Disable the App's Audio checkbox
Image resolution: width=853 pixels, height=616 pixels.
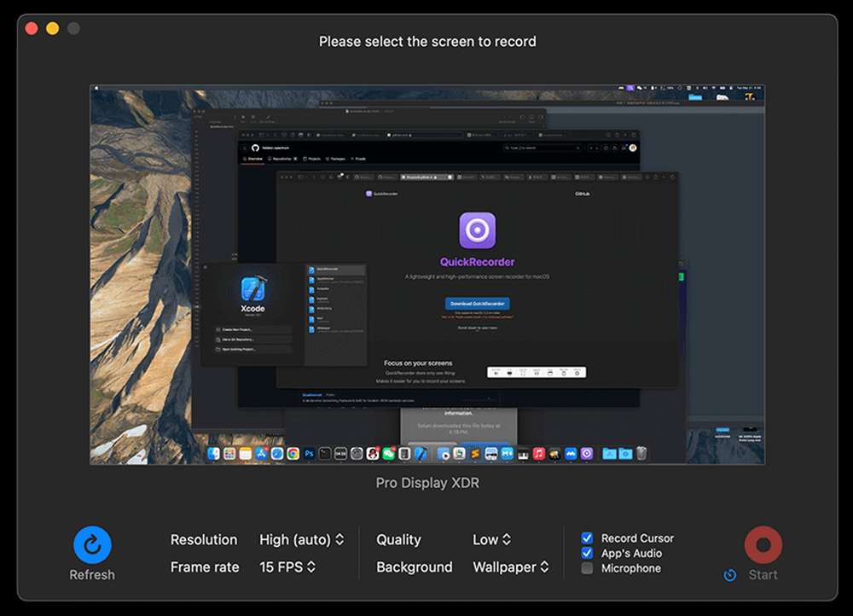coord(587,553)
